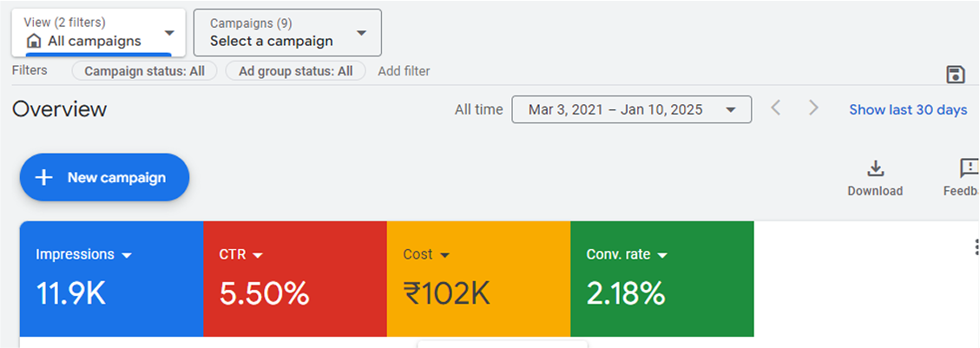Viewport: 980px width, 348px height.
Task: Open the Feedback icon
Action: (x=969, y=168)
